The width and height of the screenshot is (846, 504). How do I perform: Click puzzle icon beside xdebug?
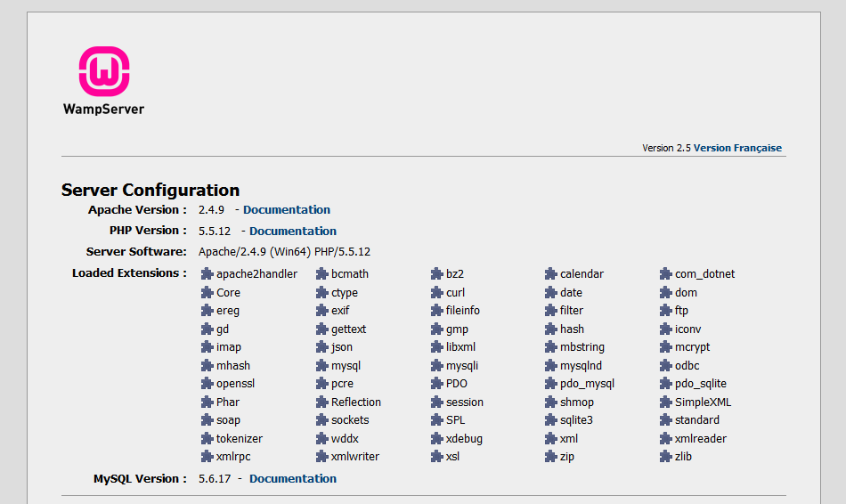tap(437, 439)
